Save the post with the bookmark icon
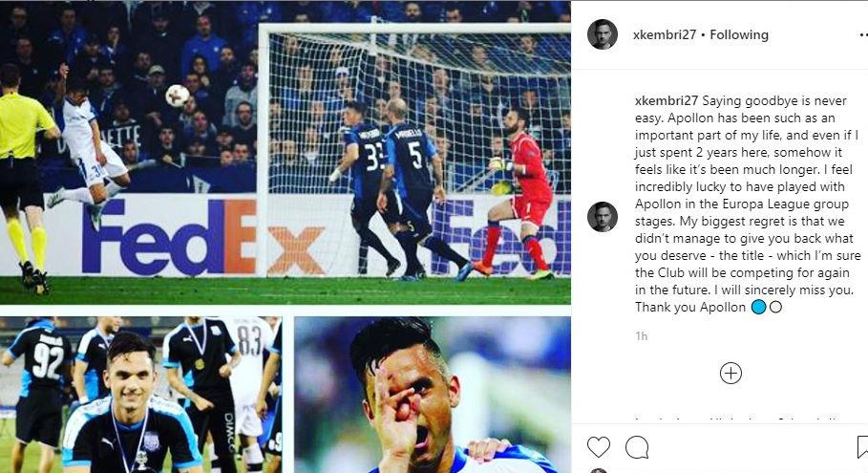868x473 pixels. [862, 447]
